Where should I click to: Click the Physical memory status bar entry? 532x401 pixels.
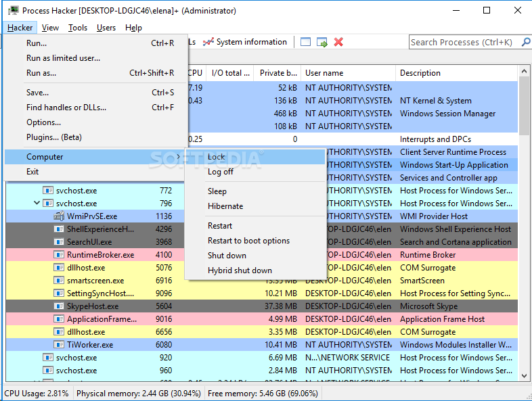(139, 393)
